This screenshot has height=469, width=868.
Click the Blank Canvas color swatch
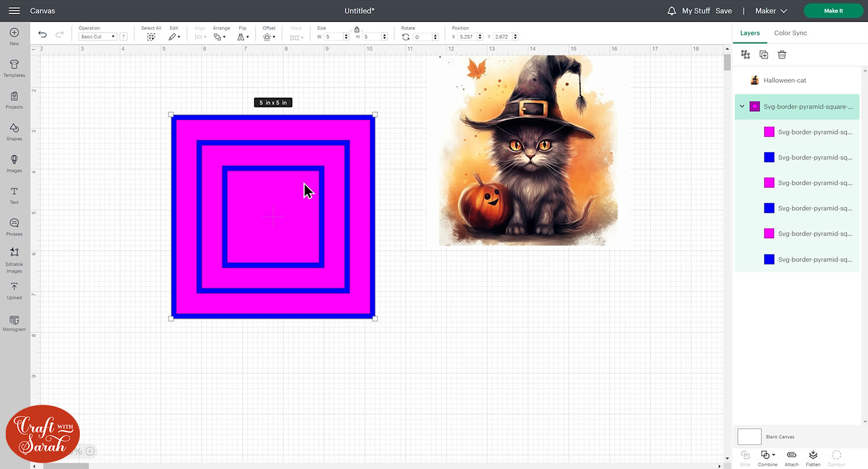[749, 437]
